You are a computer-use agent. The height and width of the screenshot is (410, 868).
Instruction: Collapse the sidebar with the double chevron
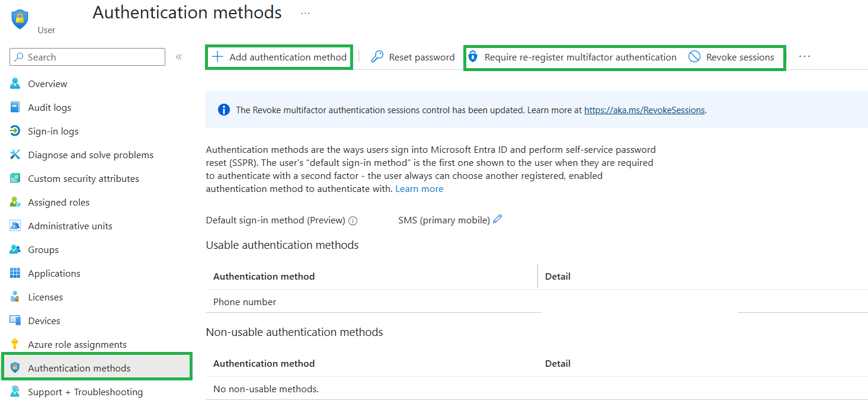pos(179,57)
